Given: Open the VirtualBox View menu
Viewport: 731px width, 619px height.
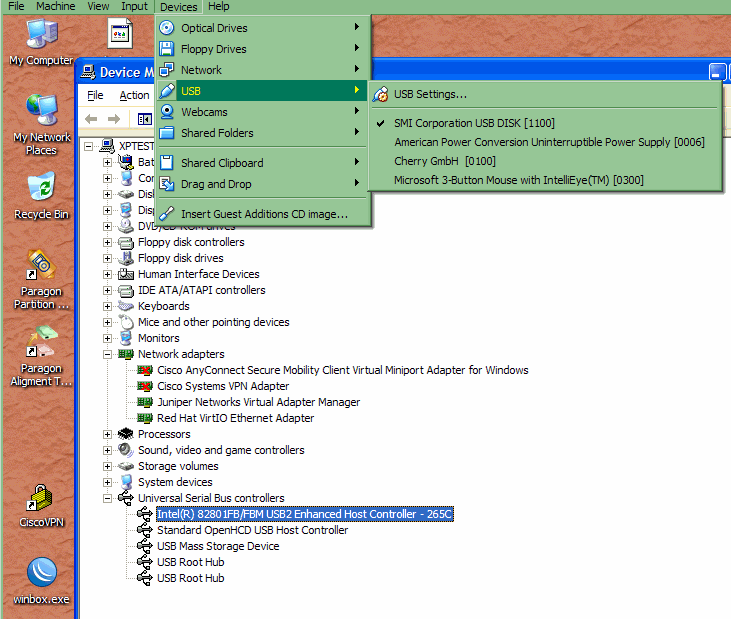Looking at the screenshot, I should 98,7.
